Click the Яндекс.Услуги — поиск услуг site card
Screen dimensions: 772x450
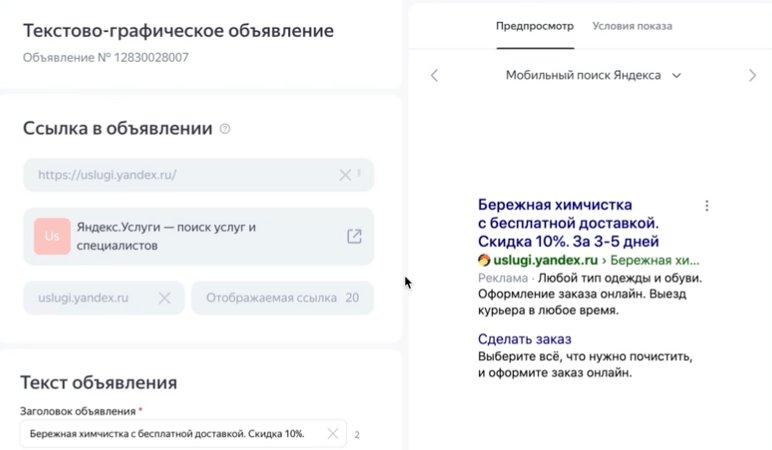198,236
